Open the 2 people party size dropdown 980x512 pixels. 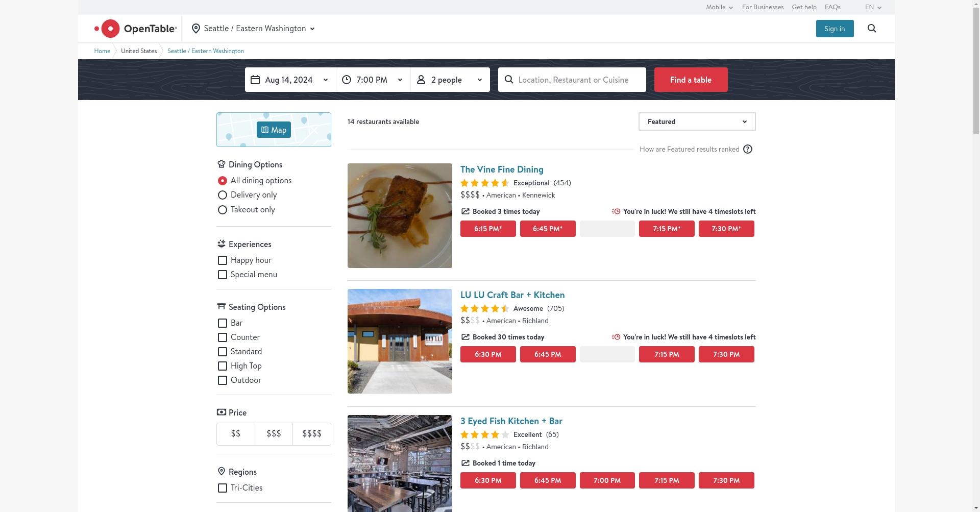pos(450,80)
